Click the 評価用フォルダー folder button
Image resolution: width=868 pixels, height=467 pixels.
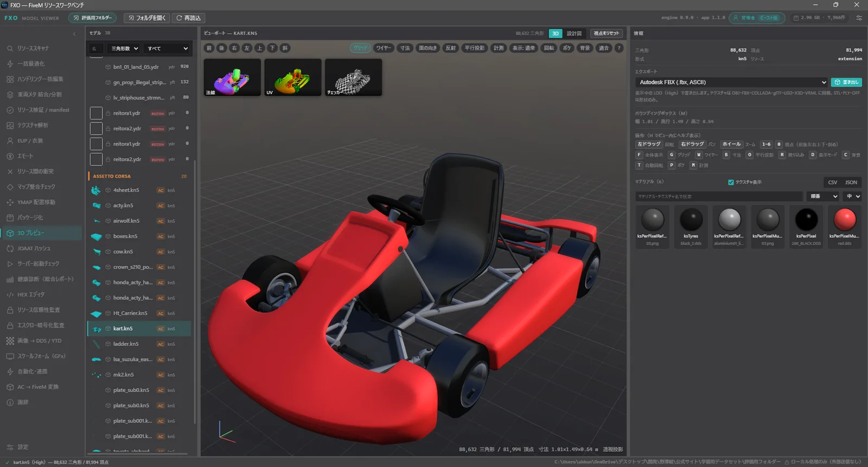93,18
